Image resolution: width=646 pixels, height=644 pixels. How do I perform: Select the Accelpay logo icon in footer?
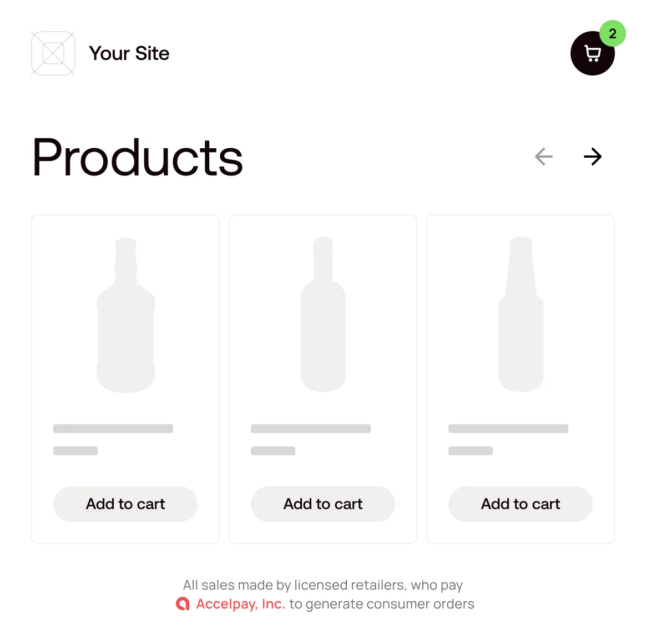(183, 603)
